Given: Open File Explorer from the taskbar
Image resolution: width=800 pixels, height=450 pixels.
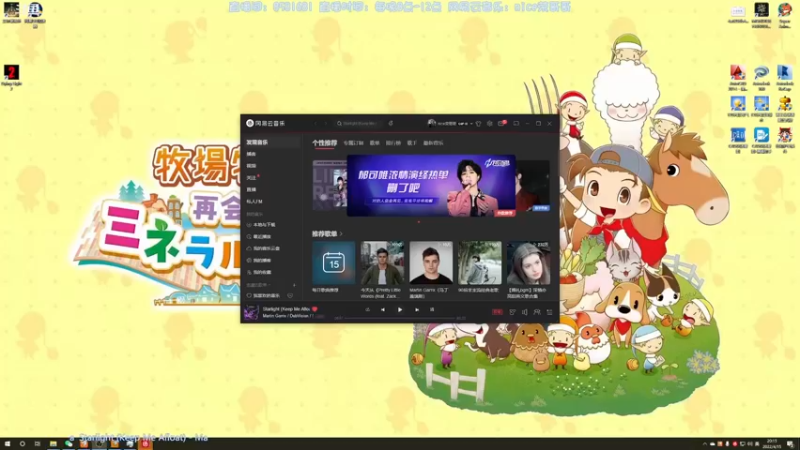Looking at the screenshot, I should (53, 444).
